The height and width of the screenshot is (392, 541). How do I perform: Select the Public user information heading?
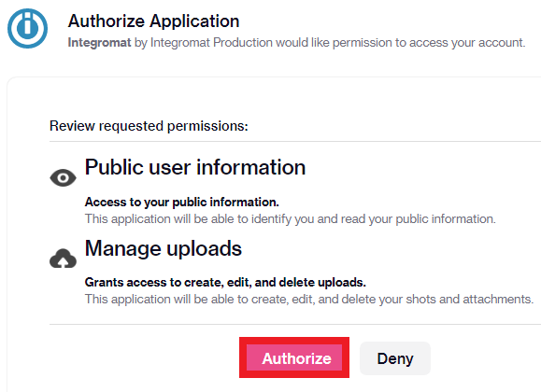[x=195, y=168]
